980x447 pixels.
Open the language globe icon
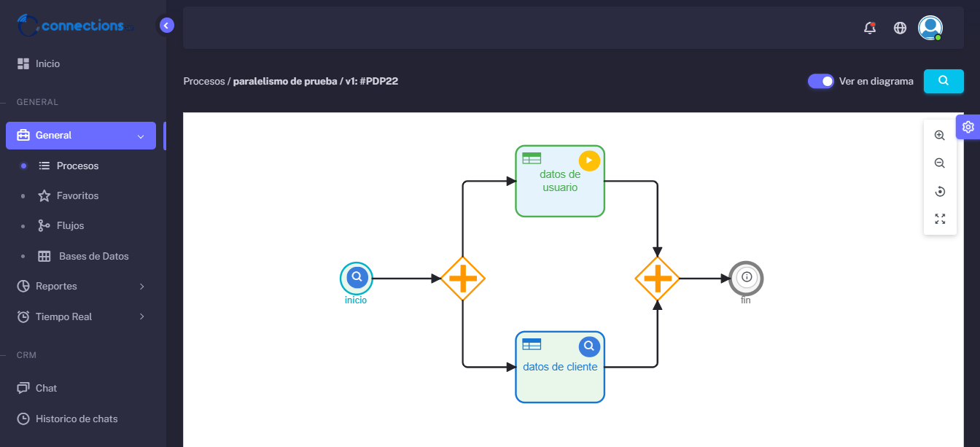(x=900, y=28)
